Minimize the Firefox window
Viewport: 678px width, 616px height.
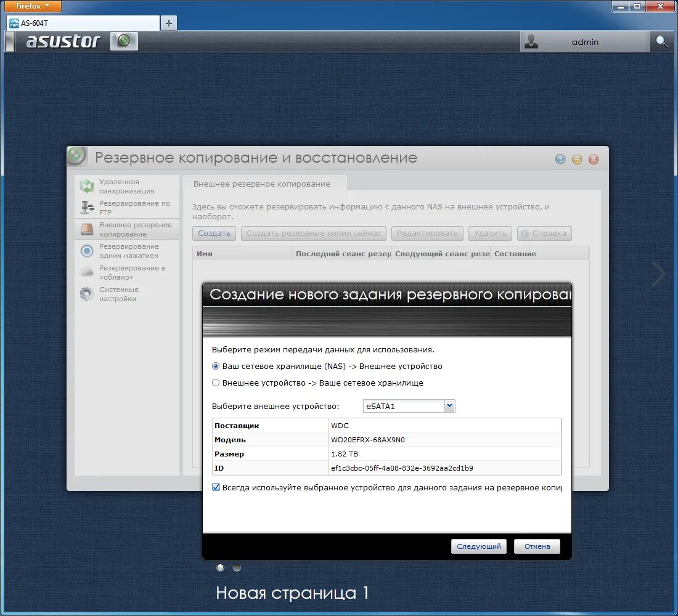pyautogui.click(x=621, y=6)
